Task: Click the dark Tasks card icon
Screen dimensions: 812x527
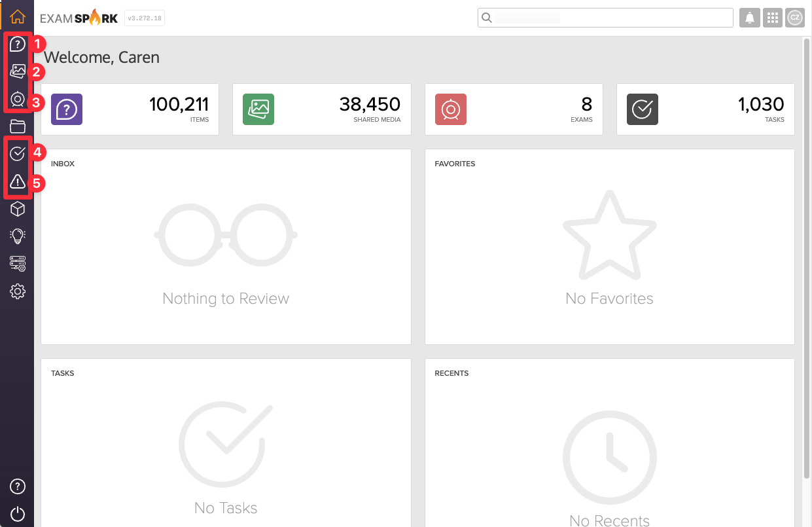Action: click(x=643, y=109)
